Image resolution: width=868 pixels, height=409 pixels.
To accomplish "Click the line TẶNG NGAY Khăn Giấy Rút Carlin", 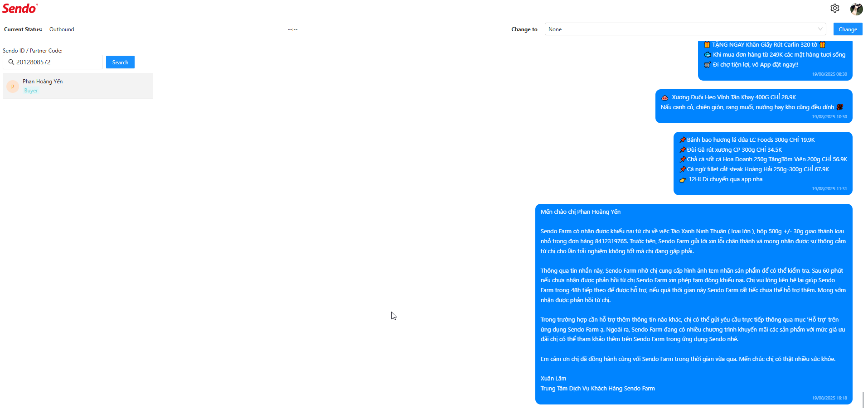I will [764, 45].
